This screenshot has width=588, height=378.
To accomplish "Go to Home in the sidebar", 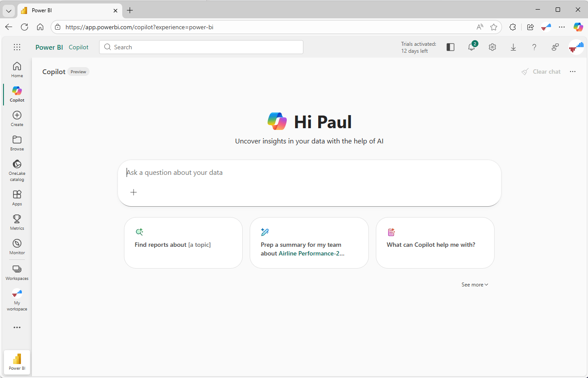I will point(17,70).
